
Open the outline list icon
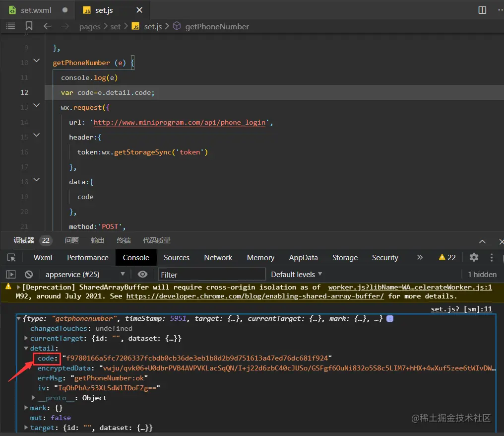pyautogui.click(x=11, y=26)
